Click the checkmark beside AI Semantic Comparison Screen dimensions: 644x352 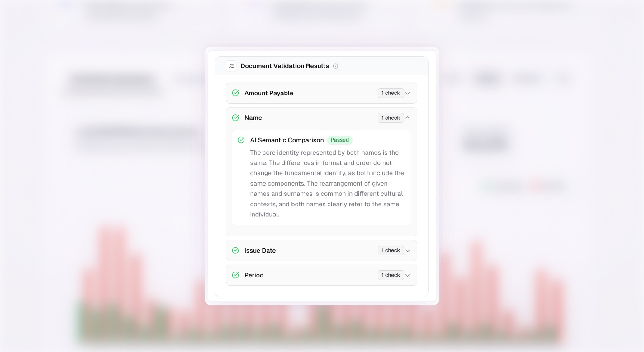(241, 140)
